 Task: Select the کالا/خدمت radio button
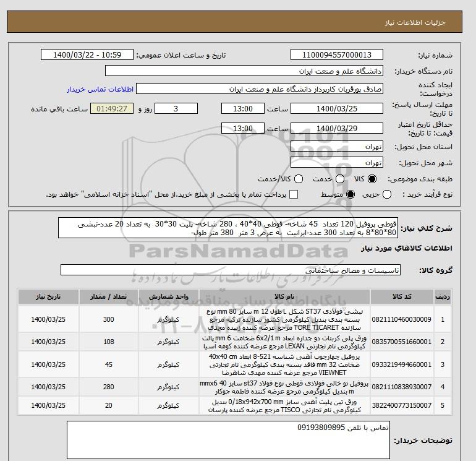[x=299, y=179]
